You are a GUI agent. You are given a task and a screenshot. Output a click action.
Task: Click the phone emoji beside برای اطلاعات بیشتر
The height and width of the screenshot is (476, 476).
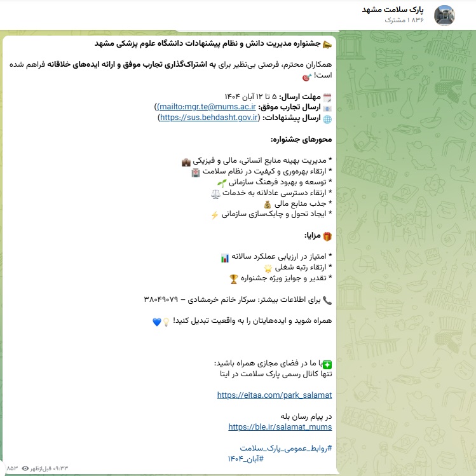[327, 300]
